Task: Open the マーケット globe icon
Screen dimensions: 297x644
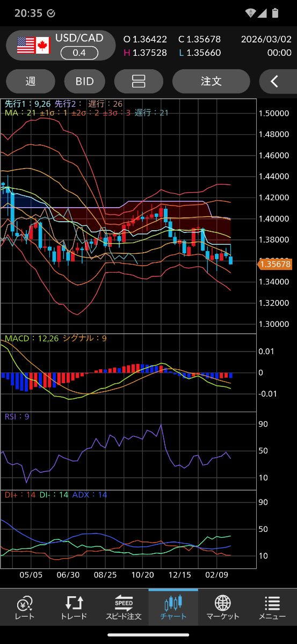Action: point(223,603)
